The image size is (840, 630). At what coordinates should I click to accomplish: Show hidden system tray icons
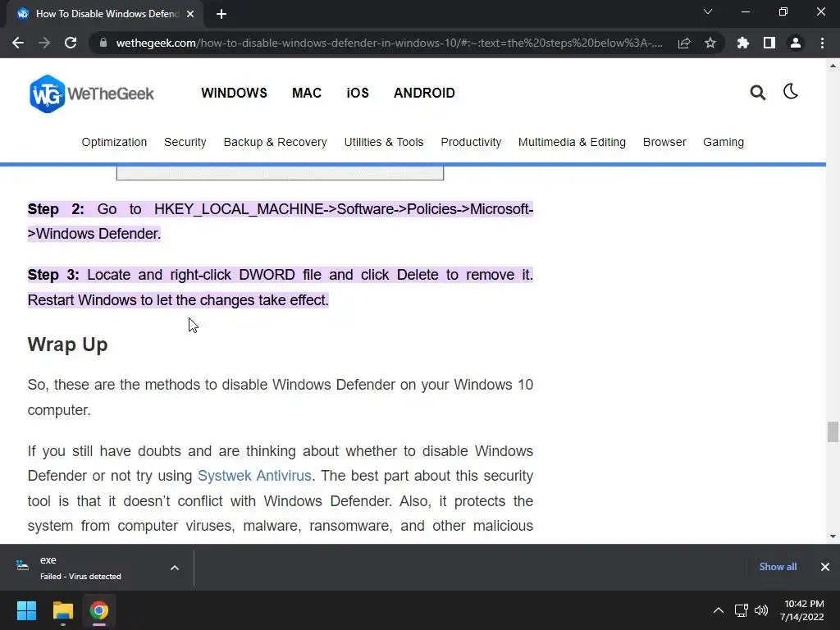[x=719, y=610]
